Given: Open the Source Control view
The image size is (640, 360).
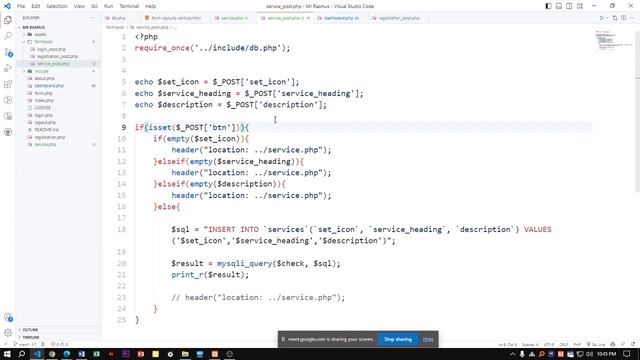Looking at the screenshot, I should [8, 52].
